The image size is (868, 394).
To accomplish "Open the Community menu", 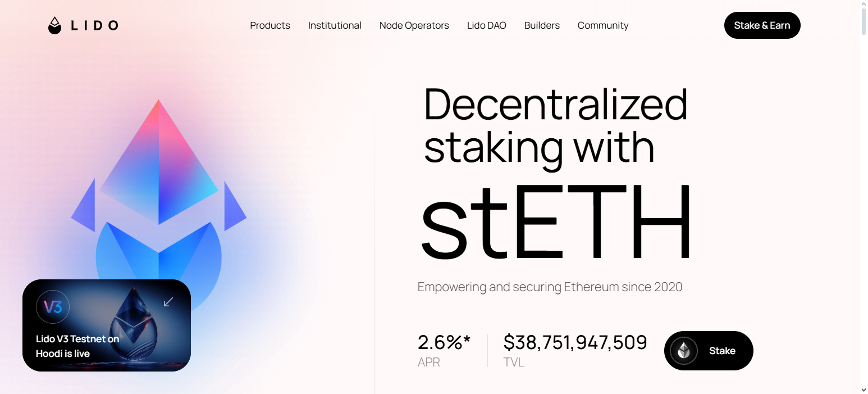I will click(602, 25).
